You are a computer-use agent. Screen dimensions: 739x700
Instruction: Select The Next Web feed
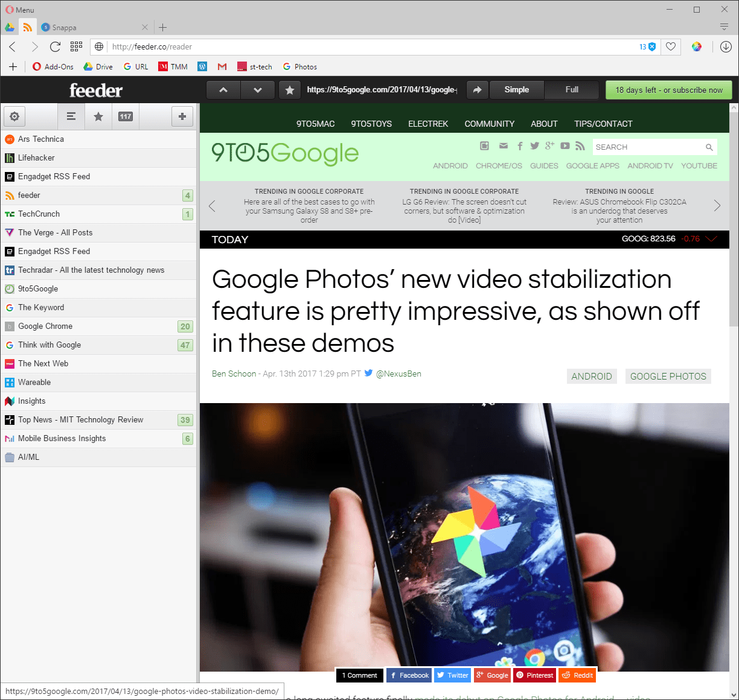pyautogui.click(x=98, y=364)
